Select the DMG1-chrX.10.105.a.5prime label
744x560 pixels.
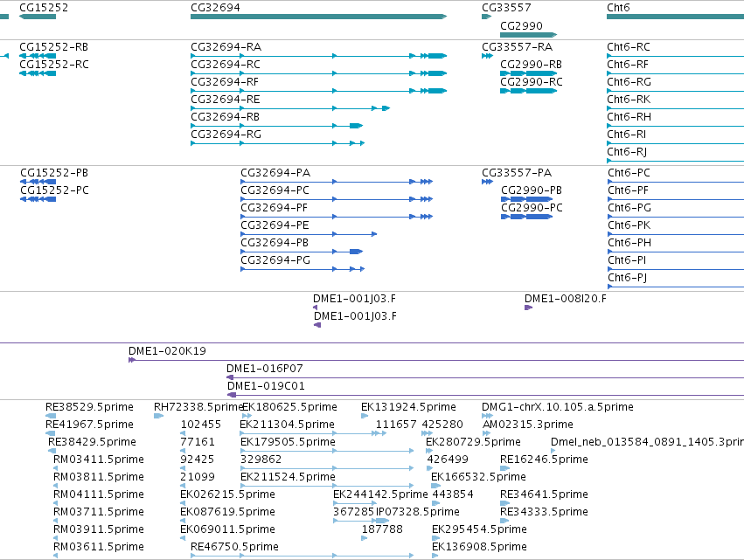(x=558, y=407)
